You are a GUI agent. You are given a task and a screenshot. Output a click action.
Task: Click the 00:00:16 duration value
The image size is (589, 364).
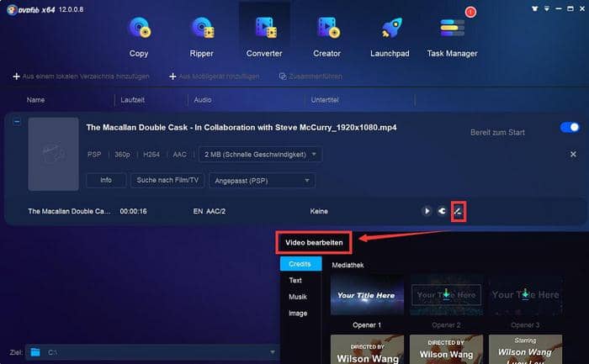click(133, 211)
